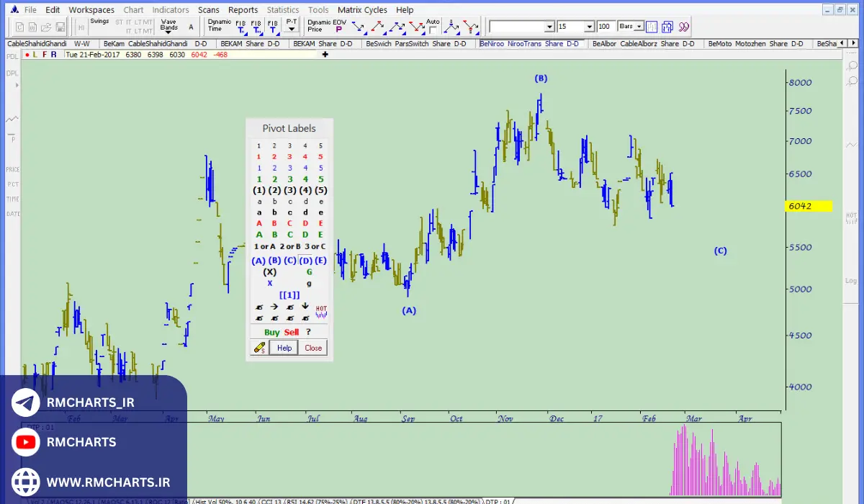Click the Dynamic Time FIB tool
864x504 pixels.
(240, 27)
